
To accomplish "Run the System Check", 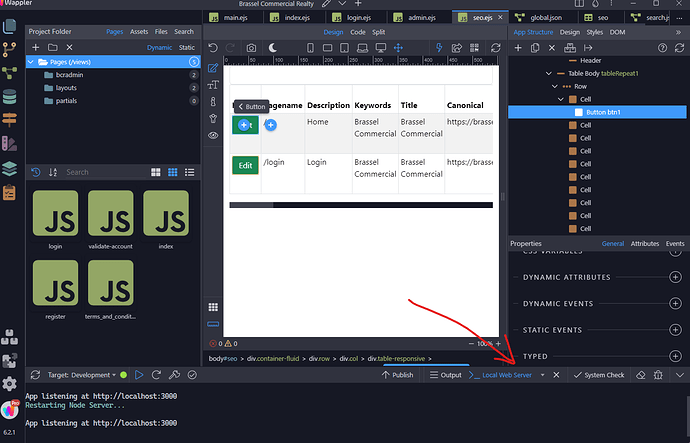I will (599, 375).
